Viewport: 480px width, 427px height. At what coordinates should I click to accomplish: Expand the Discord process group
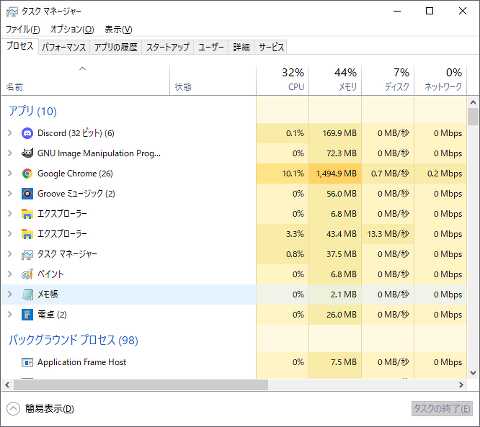pyautogui.click(x=10, y=133)
